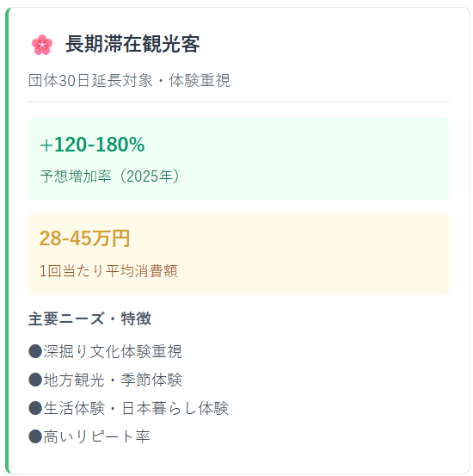Click the bullet before 深掘り文化体験重視
The image size is (473, 476).
coord(35,351)
